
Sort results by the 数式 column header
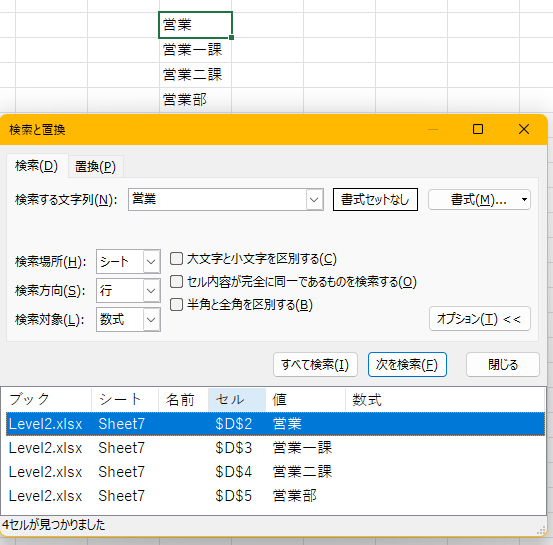[445, 400]
